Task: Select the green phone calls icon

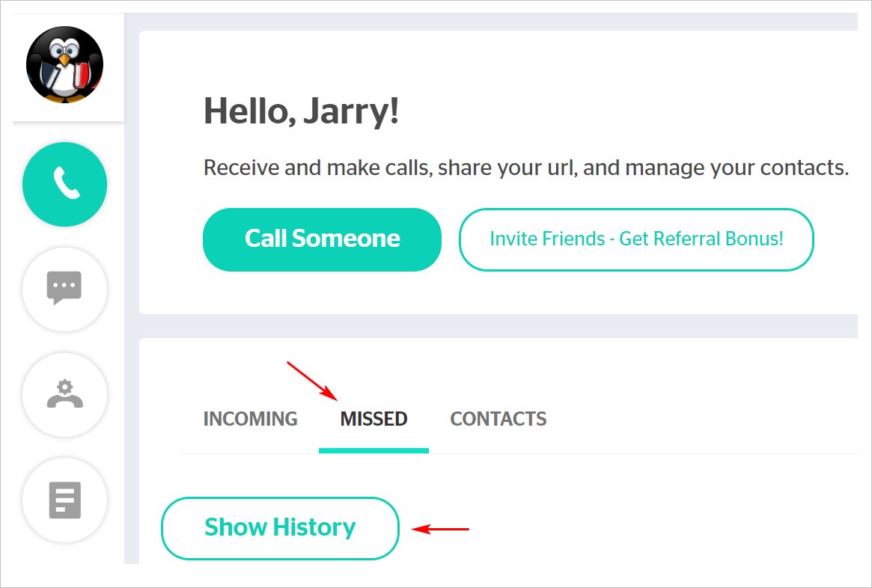Action: pyautogui.click(x=64, y=184)
